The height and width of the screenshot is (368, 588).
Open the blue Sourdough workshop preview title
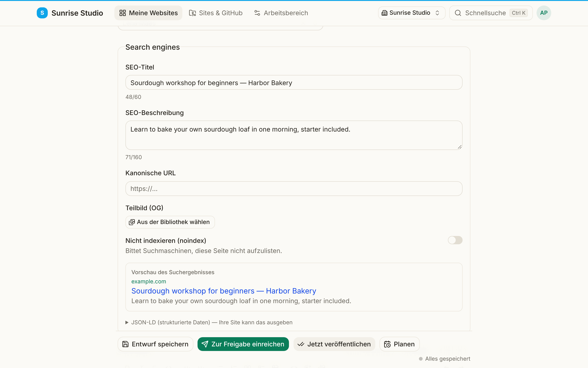223,291
